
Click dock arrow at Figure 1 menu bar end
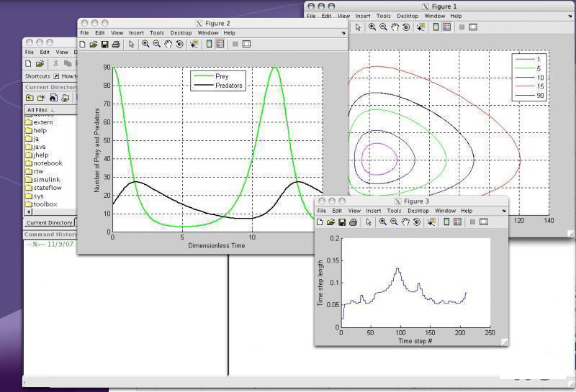(570, 16)
